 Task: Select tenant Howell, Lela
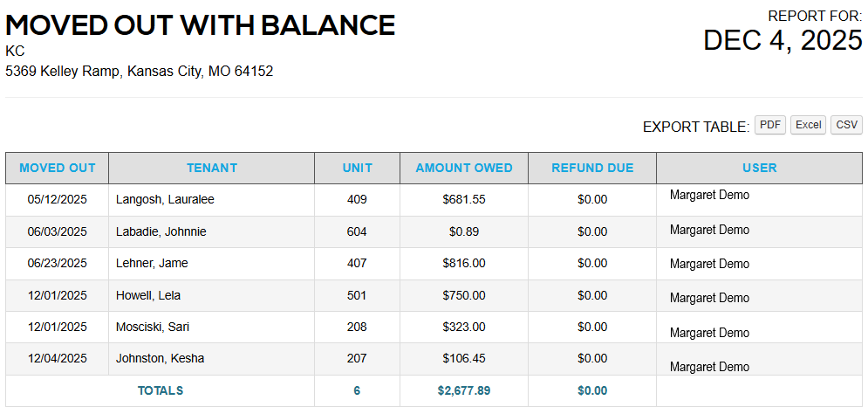point(148,295)
